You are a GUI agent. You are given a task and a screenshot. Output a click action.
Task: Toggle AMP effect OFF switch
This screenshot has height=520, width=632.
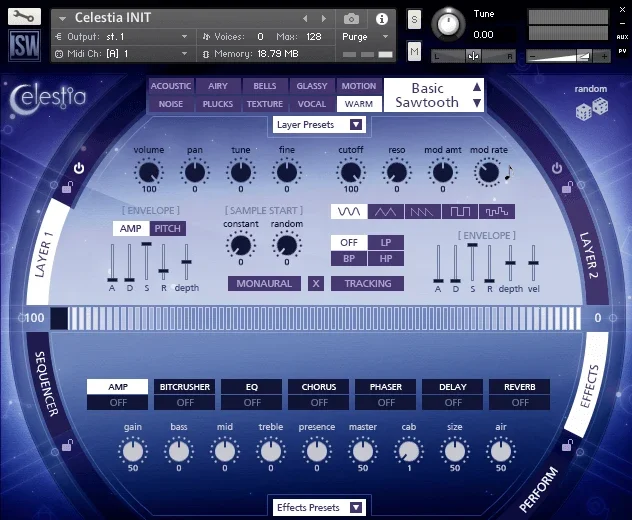click(118, 402)
